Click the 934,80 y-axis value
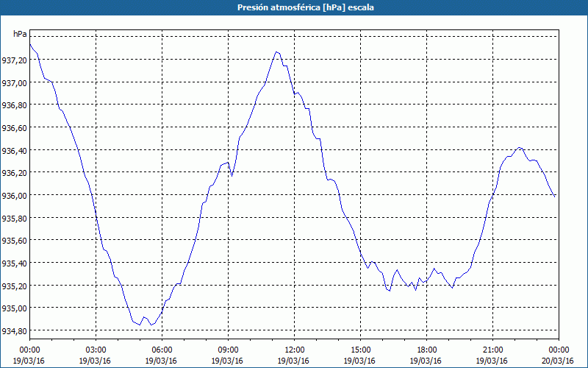The height and width of the screenshot is (368, 588). [14, 330]
